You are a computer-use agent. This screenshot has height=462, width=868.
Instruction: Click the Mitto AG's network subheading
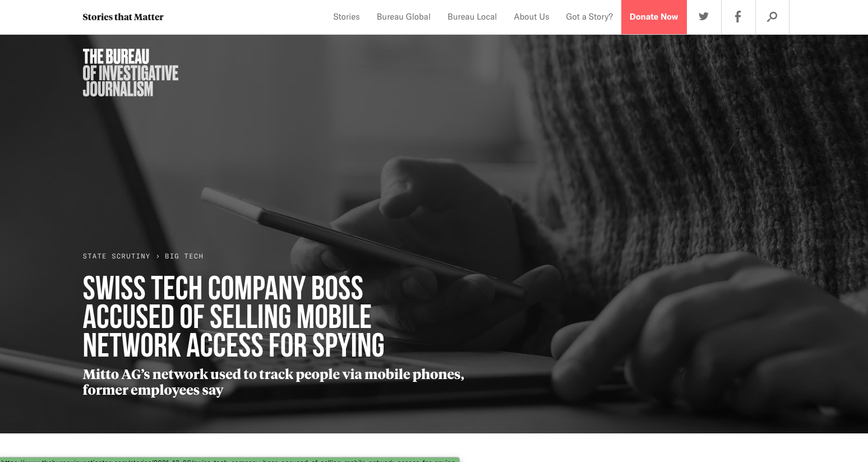click(x=274, y=382)
